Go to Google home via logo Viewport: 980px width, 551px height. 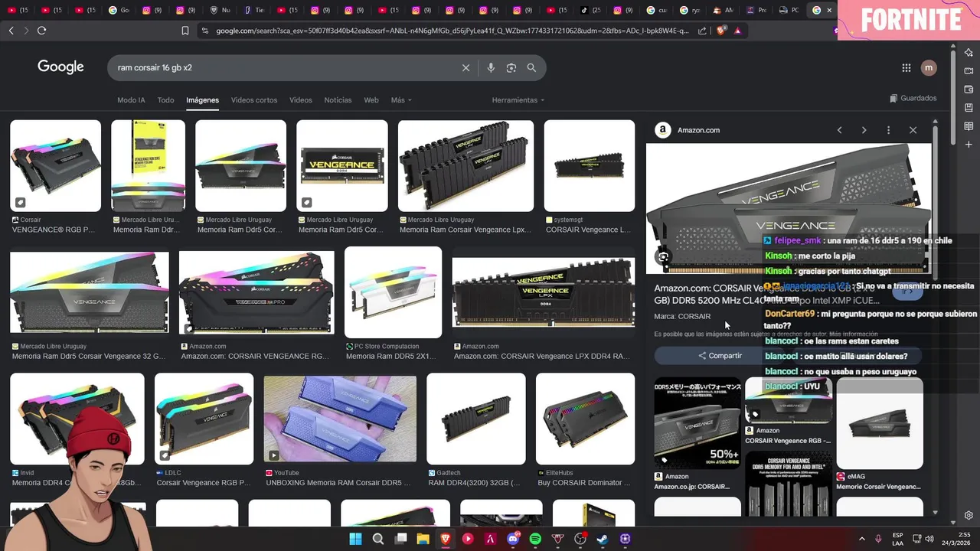pyautogui.click(x=60, y=67)
